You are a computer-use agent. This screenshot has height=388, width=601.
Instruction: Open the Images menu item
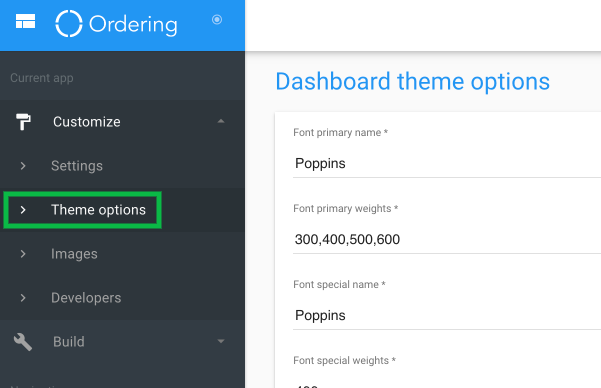tap(74, 254)
